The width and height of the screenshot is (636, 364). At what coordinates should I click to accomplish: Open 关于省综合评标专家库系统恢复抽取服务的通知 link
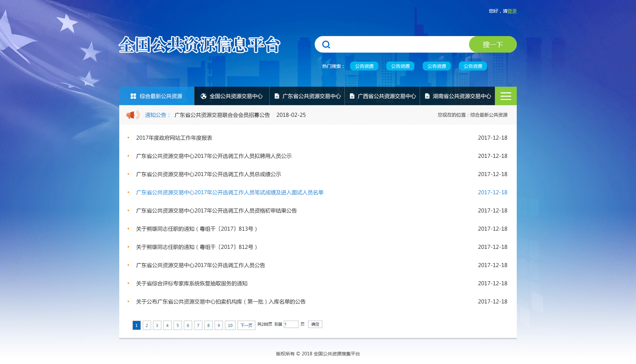click(191, 283)
